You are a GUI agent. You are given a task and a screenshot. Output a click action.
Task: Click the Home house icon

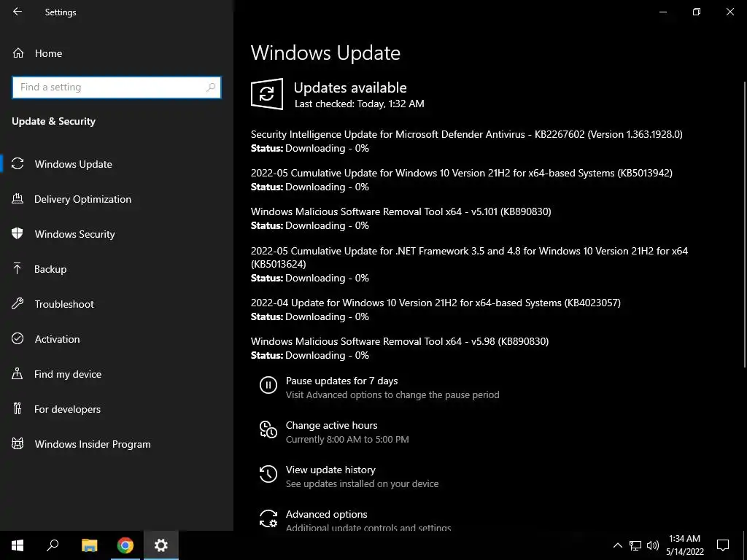coord(18,52)
